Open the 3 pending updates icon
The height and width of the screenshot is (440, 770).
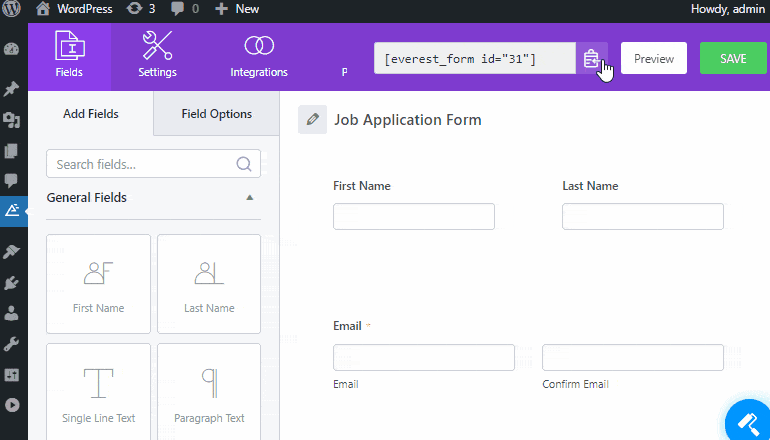pyautogui.click(x=140, y=9)
